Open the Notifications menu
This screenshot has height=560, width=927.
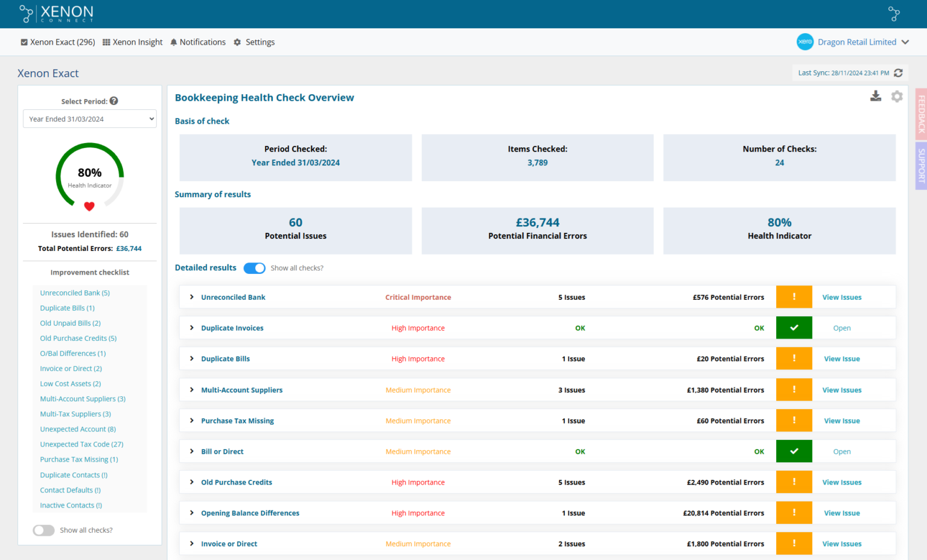[x=197, y=42]
